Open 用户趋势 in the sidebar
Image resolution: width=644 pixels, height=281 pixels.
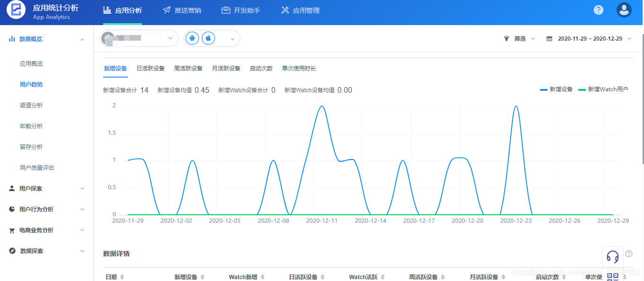tap(31, 84)
